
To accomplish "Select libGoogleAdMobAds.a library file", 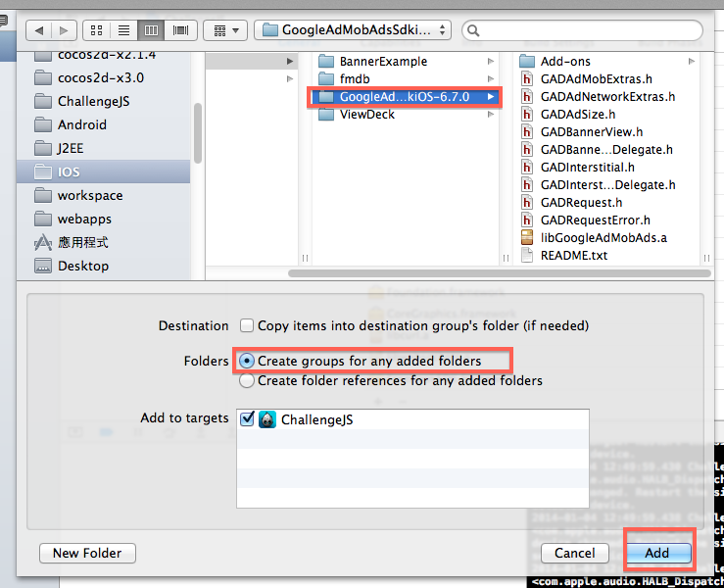I will tap(607, 238).
